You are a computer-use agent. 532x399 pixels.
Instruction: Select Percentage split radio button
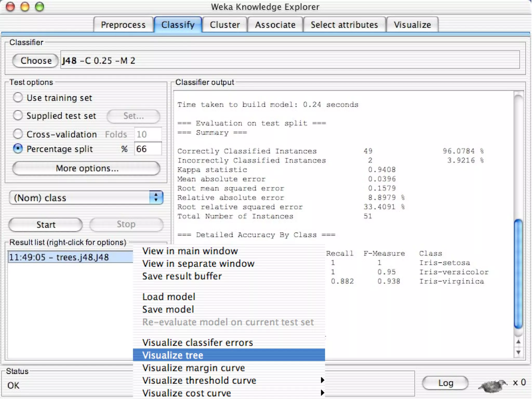pyautogui.click(x=18, y=149)
